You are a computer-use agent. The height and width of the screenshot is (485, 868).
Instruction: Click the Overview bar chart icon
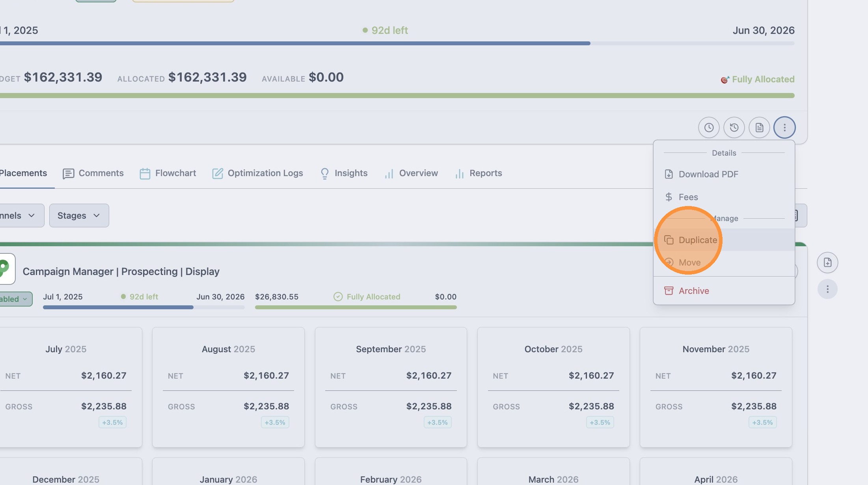click(x=389, y=174)
